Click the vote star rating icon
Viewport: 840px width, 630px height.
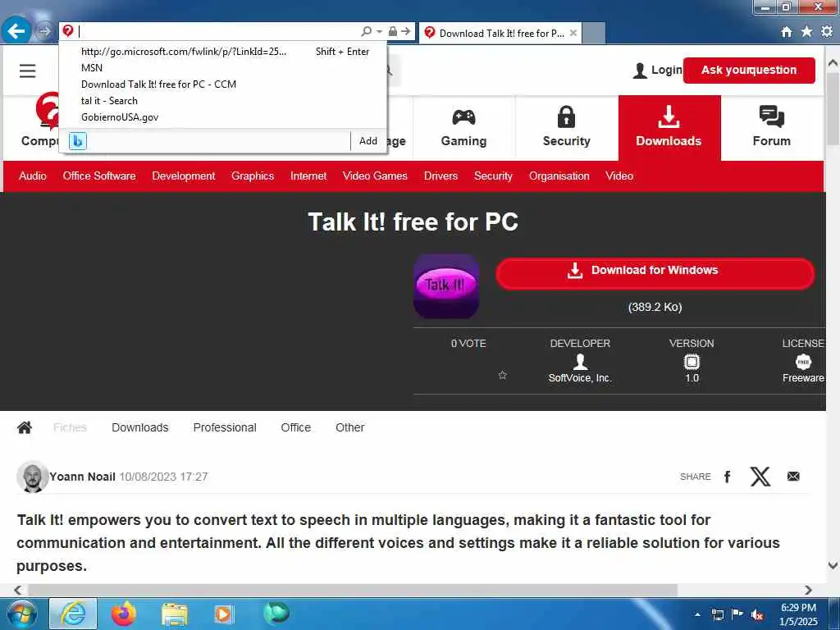(x=503, y=375)
